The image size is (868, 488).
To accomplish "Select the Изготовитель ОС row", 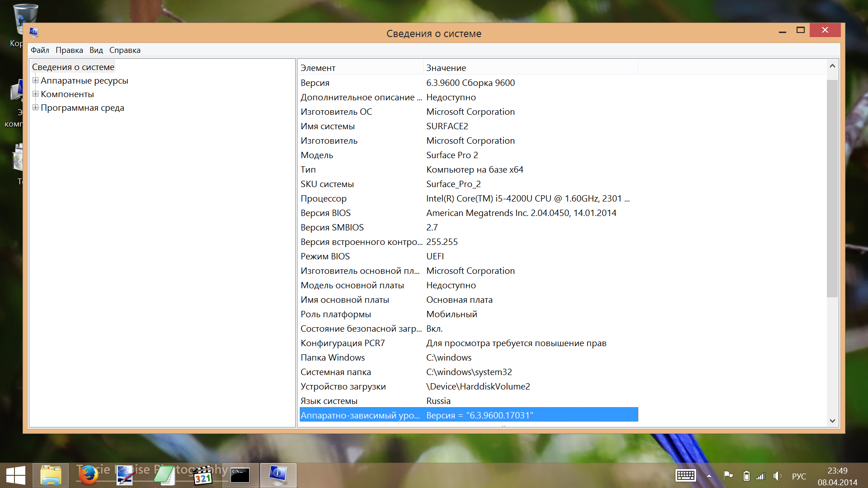I will coord(469,112).
